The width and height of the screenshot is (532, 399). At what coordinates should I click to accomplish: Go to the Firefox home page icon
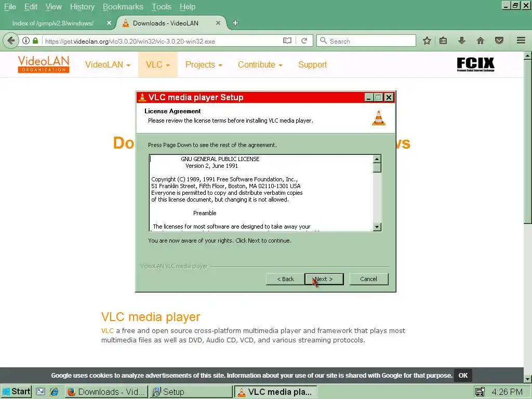(480, 41)
